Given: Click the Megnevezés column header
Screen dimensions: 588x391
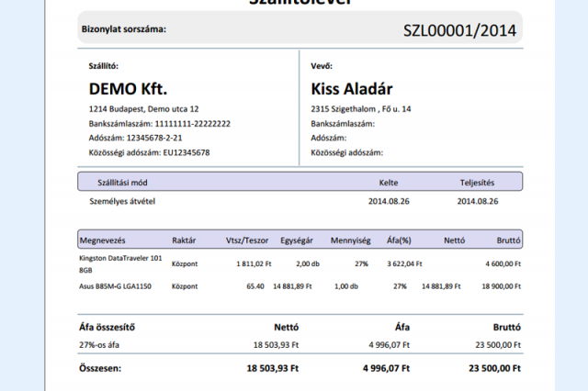Looking at the screenshot, I should (x=107, y=240).
